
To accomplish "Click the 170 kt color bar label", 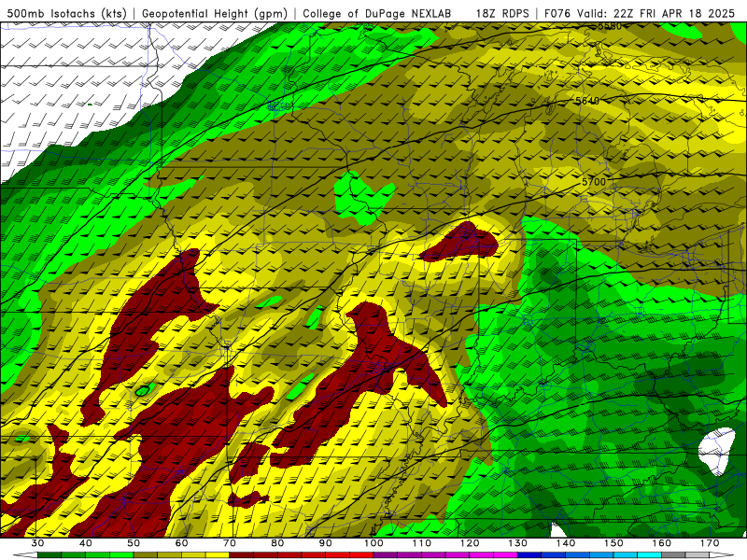I will 710,543.
